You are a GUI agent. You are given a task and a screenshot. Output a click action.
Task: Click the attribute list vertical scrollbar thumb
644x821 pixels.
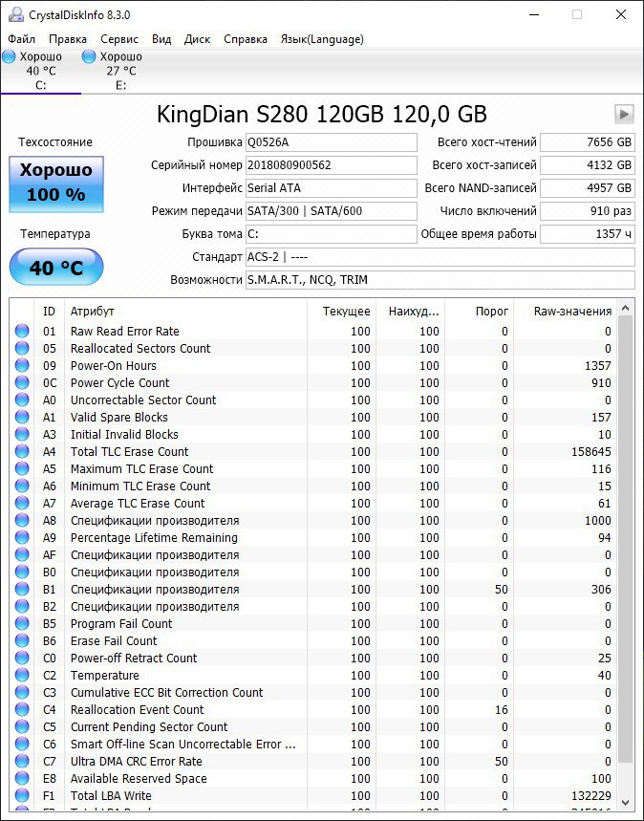click(x=625, y=539)
